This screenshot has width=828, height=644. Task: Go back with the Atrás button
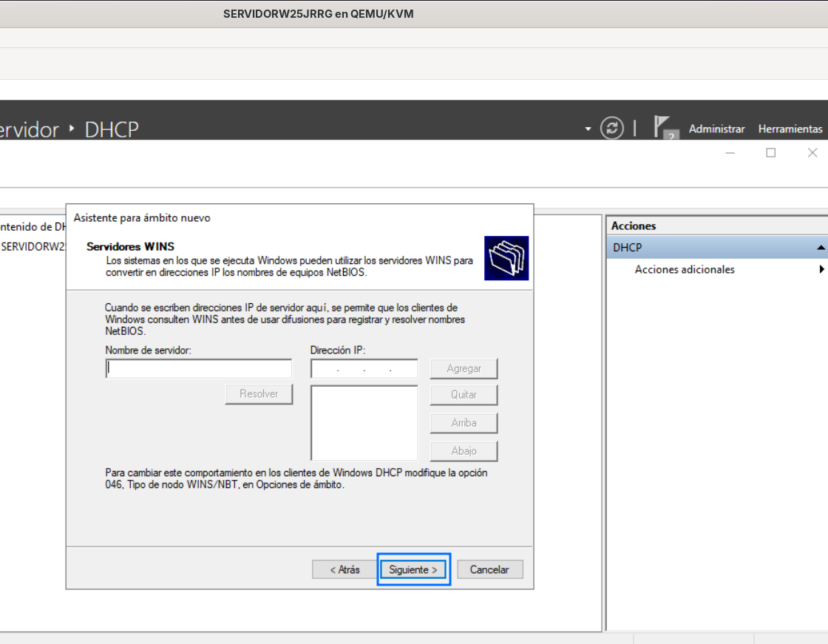(345, 569)
